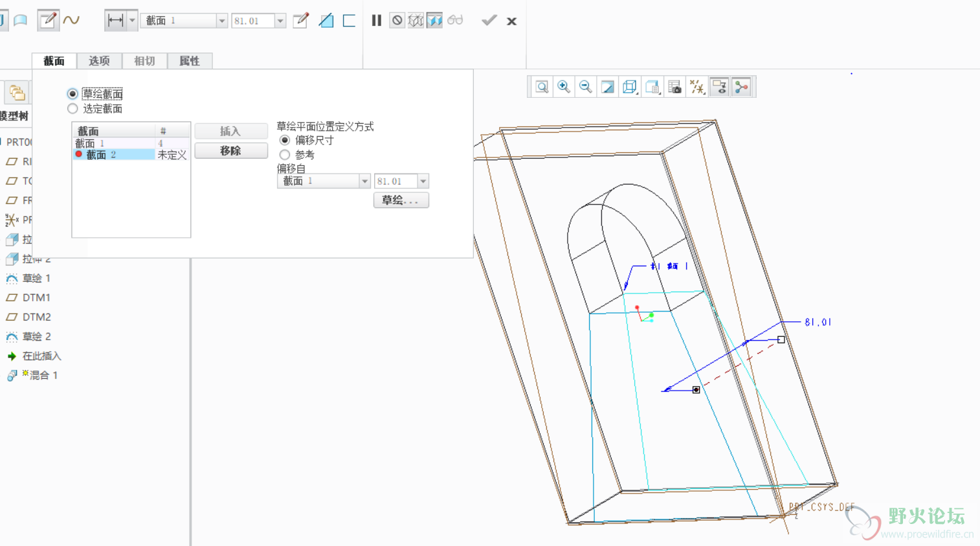Choose the selected sections curve icon
The width and height of the screenshot is (980, 546).
[x=71, y=20]
